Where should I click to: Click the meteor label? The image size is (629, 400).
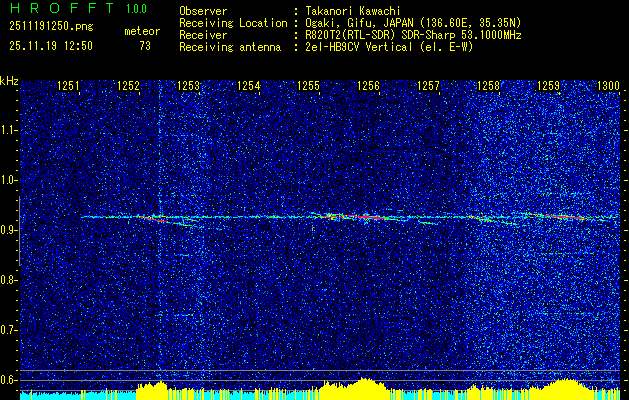tap(142, 31)
